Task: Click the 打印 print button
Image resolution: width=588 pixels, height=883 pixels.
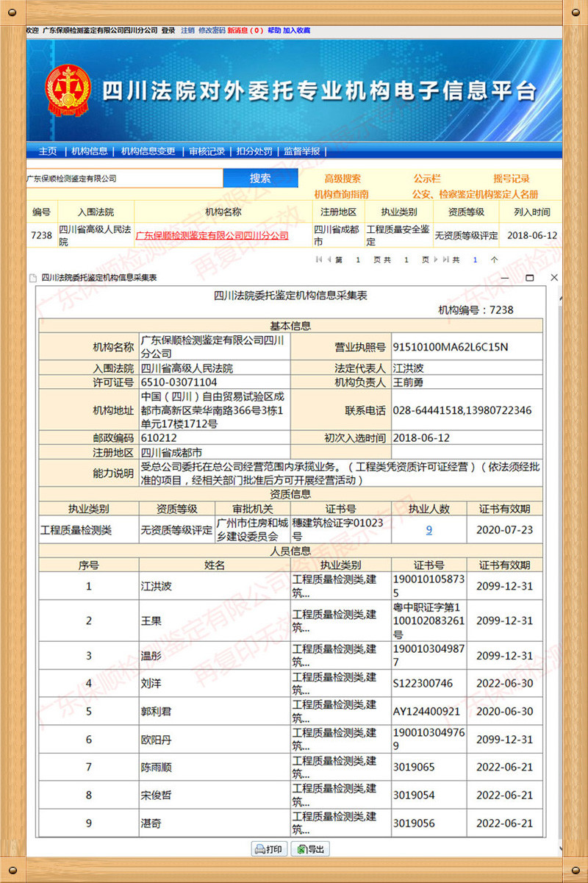Action: tap(268, 849)
